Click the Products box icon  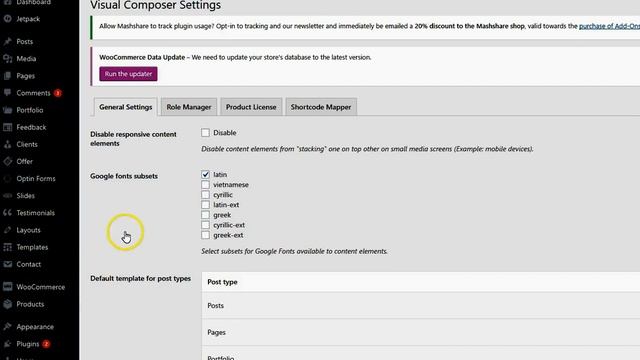pos(7,304)
